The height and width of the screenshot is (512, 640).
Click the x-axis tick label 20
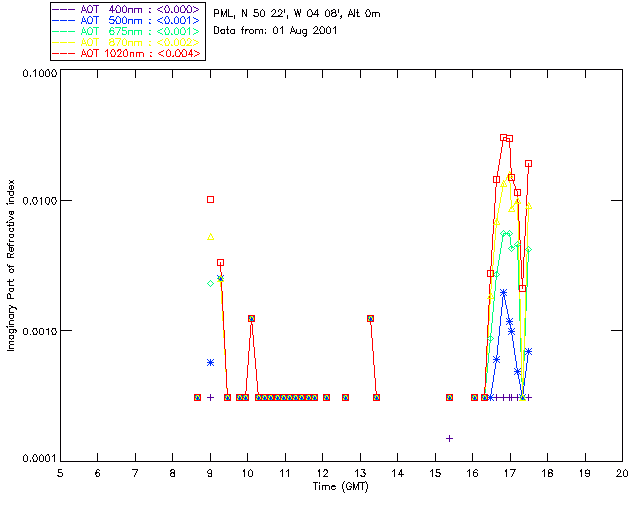pyautogui.click(x=622, y=473)
